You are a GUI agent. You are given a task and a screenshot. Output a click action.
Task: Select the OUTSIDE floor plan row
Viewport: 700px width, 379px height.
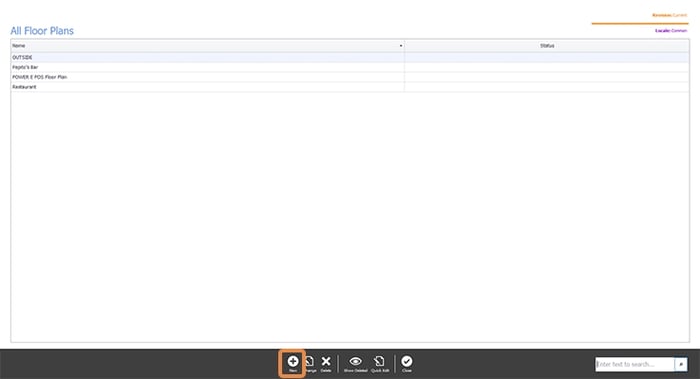350,57
